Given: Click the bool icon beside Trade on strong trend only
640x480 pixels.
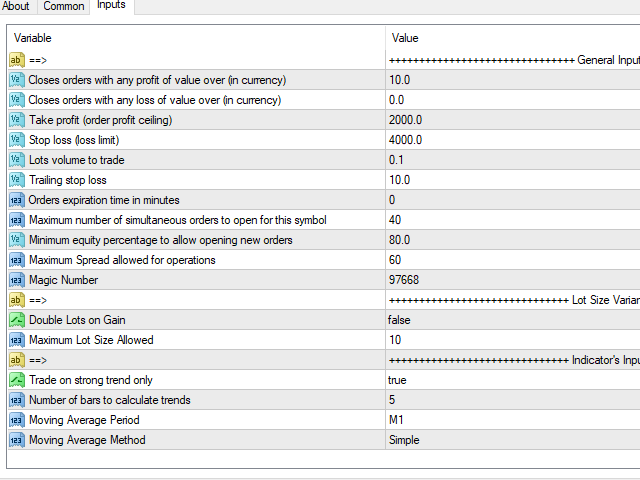Looking at the screenshot, I should point(17,380).
